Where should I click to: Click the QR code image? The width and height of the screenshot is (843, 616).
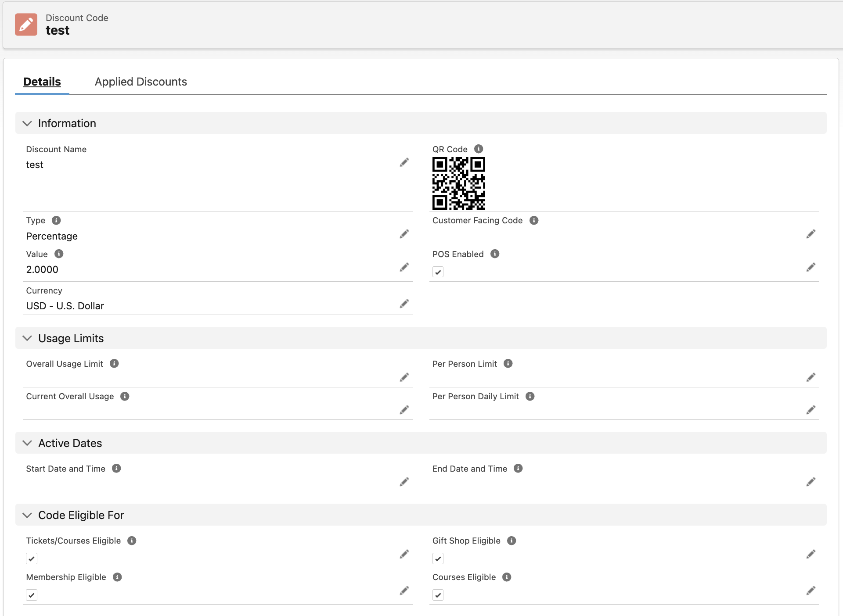tap(458, 183)
